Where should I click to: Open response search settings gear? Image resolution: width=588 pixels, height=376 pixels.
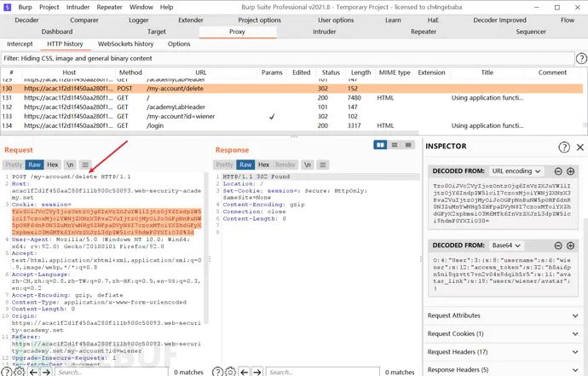(230, 372)
